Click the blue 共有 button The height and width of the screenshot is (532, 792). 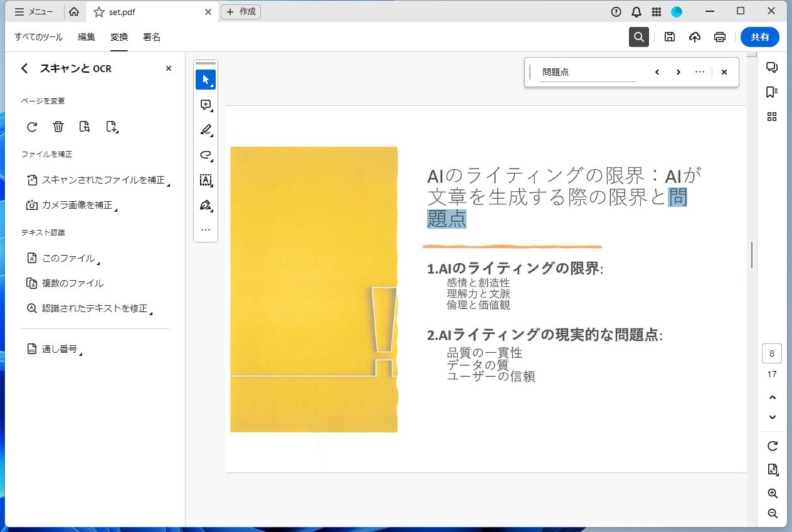point(759,37)
